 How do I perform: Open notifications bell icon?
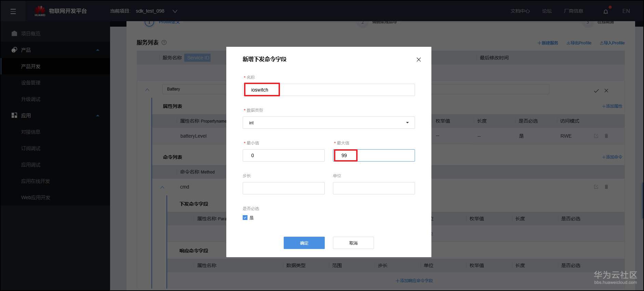[606, 11]
